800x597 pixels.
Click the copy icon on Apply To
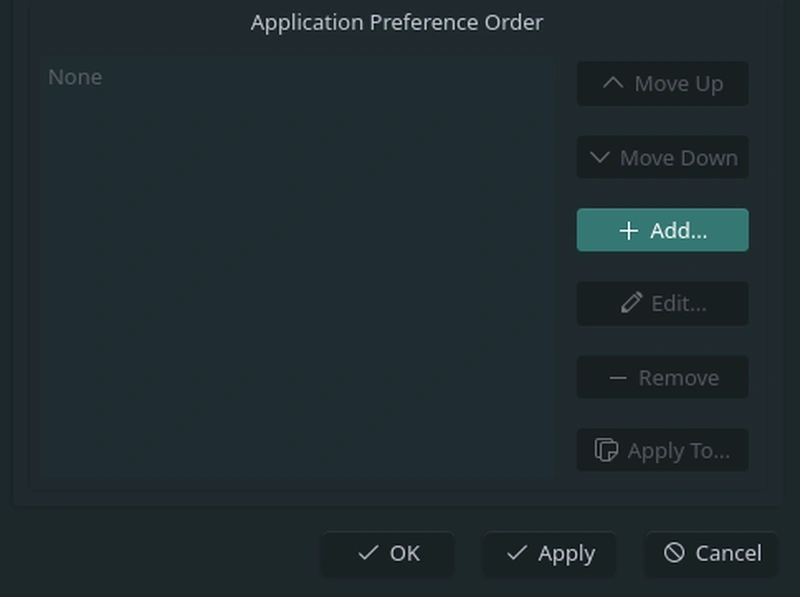[x=606, y=451]
